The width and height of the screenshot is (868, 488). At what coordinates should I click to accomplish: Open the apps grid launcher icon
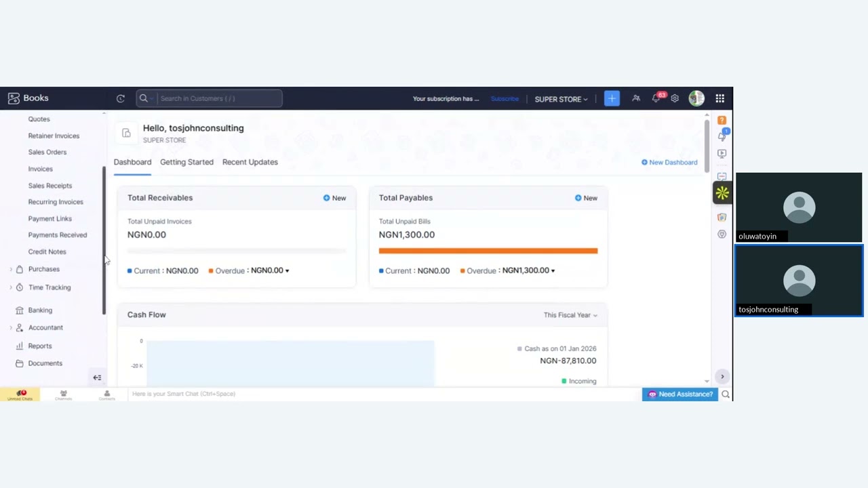(719, 98)
